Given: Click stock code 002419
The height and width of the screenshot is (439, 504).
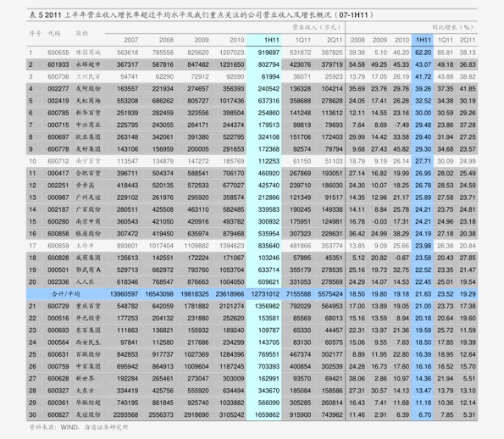Looking at the screenshot, I should tap(58, 101).
